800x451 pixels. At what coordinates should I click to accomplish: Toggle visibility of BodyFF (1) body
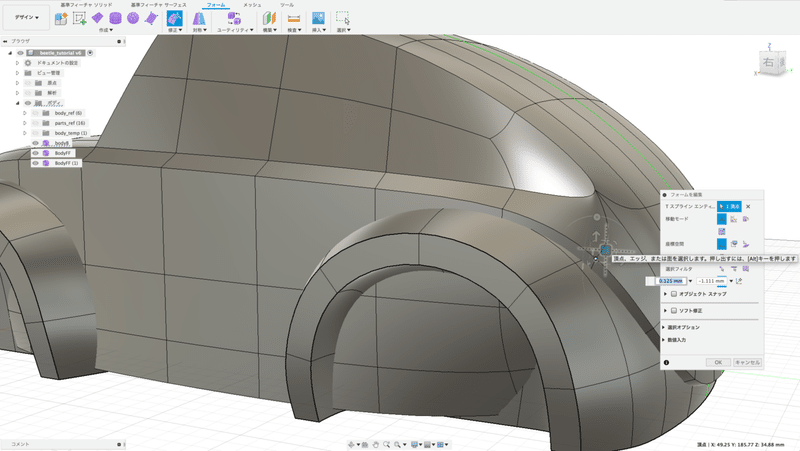click(36, 163)
